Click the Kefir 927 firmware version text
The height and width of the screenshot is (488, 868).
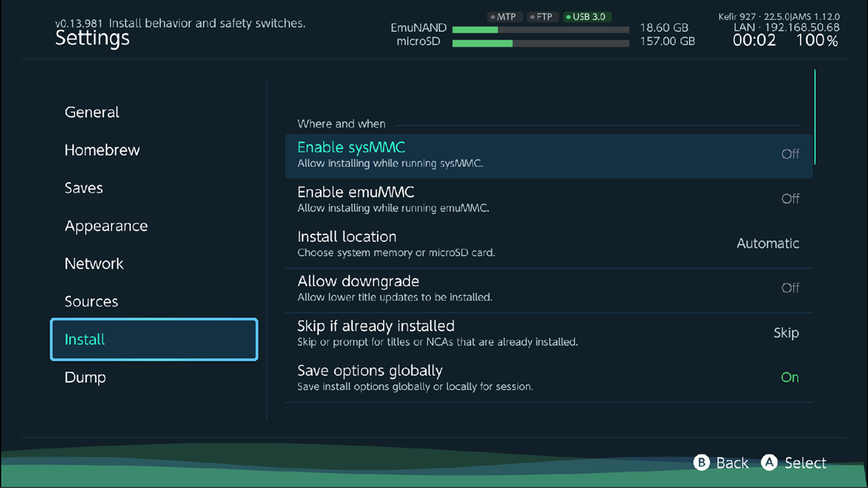pos(779,16)
